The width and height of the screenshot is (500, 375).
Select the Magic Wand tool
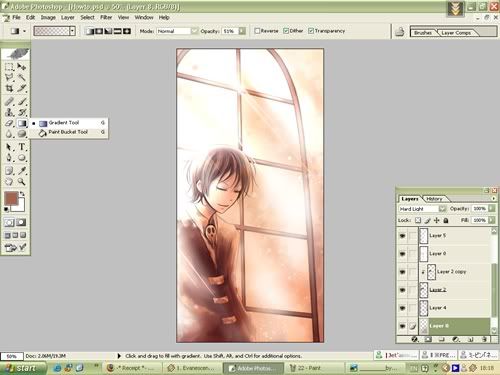(22, 78)
